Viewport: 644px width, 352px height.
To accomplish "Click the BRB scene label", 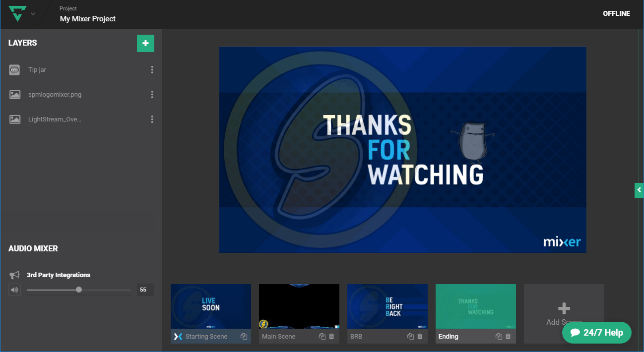I will coord(356,337).
